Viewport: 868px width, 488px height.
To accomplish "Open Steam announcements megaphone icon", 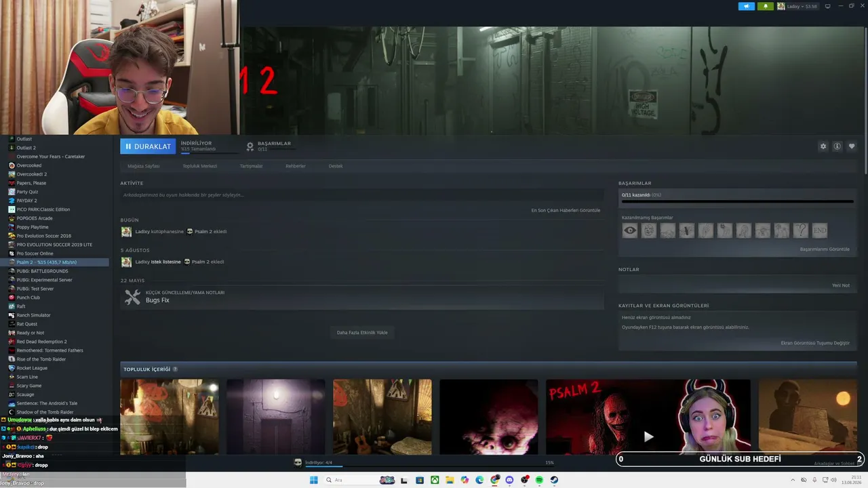I will pyautogui.click(x=746, y=6).
